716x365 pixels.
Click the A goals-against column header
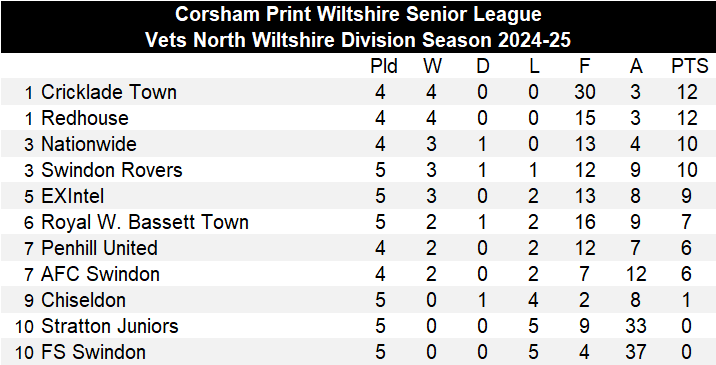(636, 67)
